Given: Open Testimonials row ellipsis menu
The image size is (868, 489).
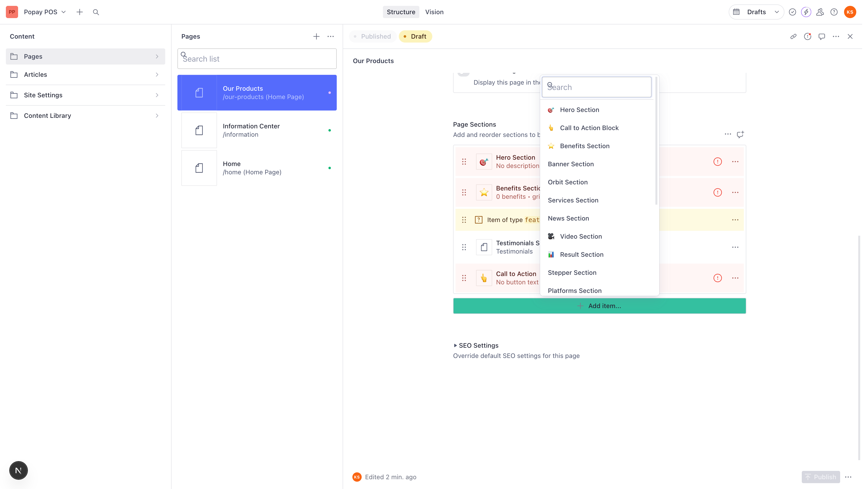Looking at the screenshot, I should pos(735,247).
